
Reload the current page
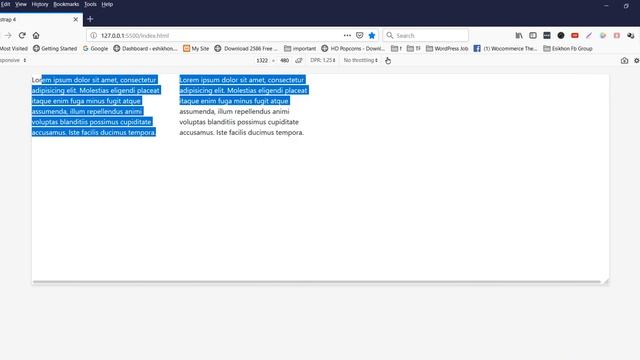pyautogui.click(x=22, y=36)
